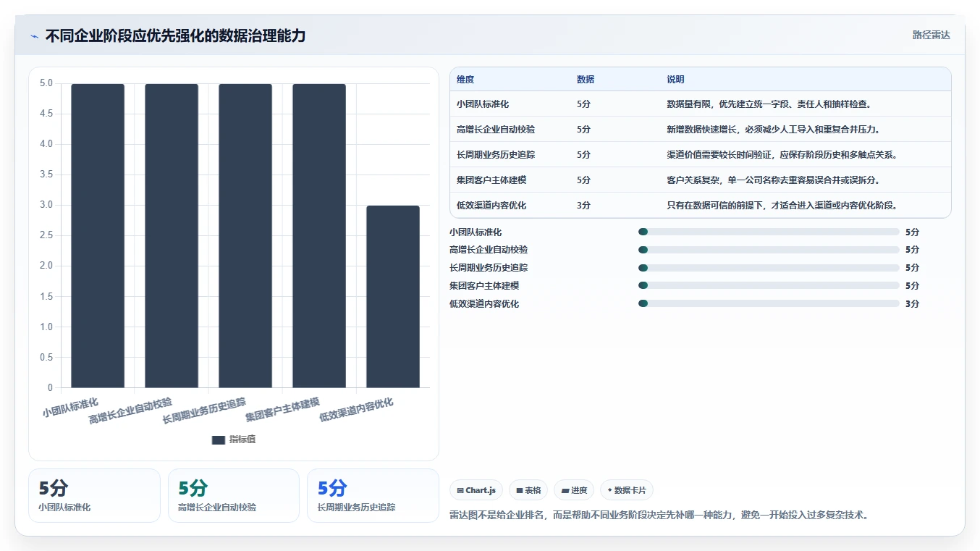Click the 路径雷达 label in the header

point(932,35)
